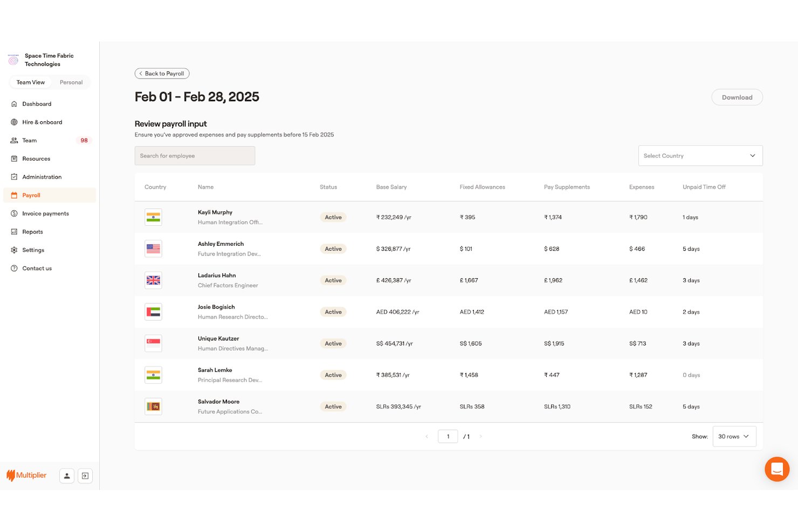Viewport: 798px width, 532px height.
Task: Click Salvador Moore's fixed allowances SLRs 358
Action: pyautogui.click(x=472, y=406)
